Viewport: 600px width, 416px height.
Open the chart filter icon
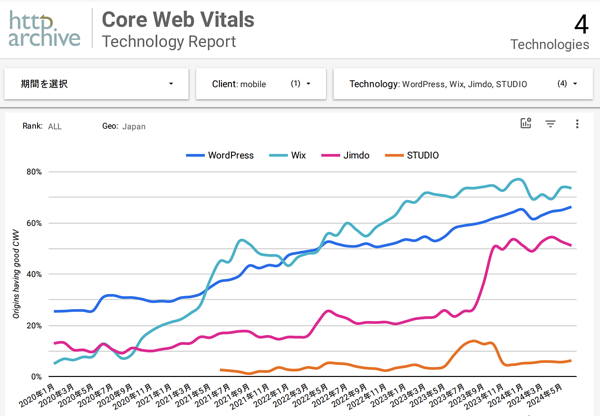[x=550, y=124]
